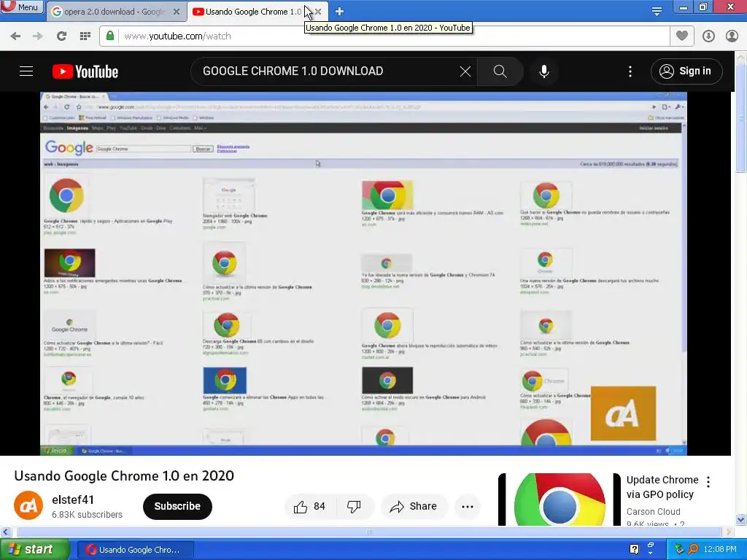Click the help question mark tray icon
The width and height of the screenshot is (747, 560).
pyautogui.click(x=634, y=549)
